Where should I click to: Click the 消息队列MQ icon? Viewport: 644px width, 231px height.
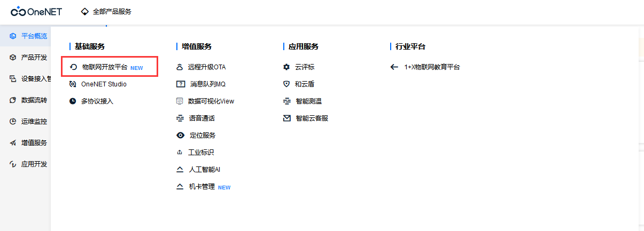(x=180, y=84)
